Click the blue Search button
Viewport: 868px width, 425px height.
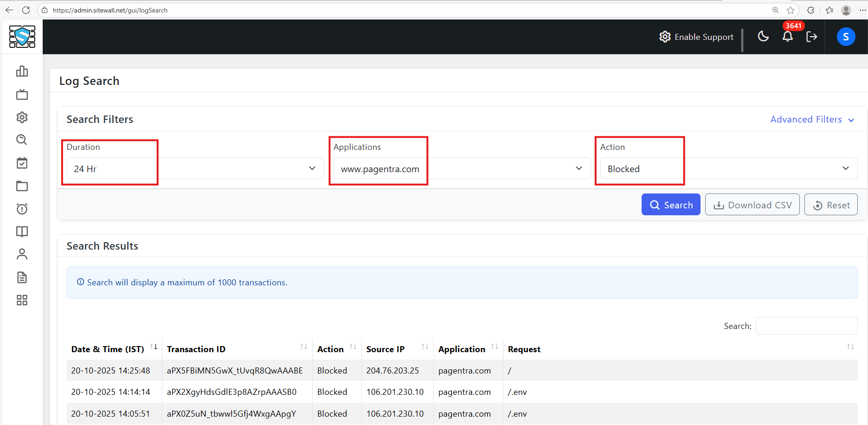(671, 205)
